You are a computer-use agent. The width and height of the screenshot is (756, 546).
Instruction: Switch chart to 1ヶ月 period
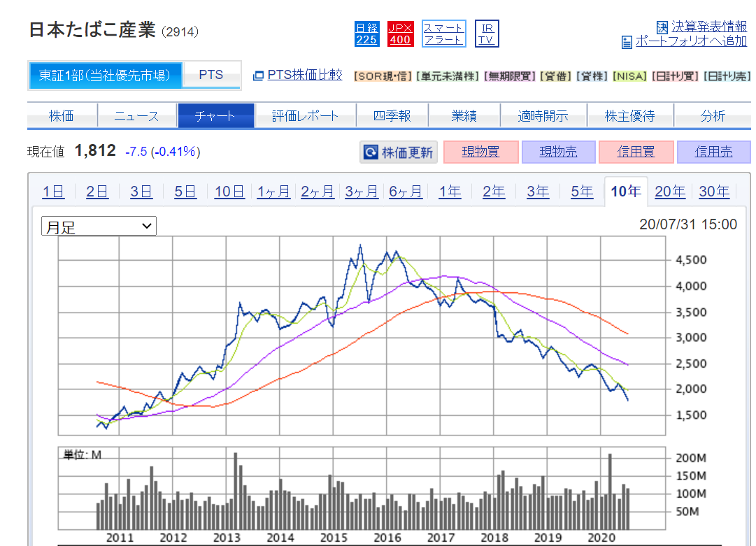[x=273, y=192]
